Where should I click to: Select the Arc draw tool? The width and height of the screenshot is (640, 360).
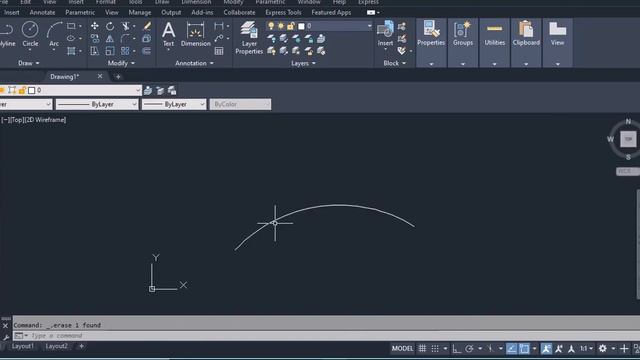click(54, 34)
